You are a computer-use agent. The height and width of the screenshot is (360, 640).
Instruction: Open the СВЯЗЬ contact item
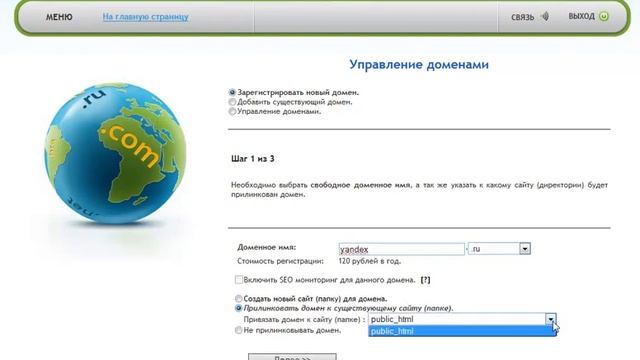coord(522,17)
